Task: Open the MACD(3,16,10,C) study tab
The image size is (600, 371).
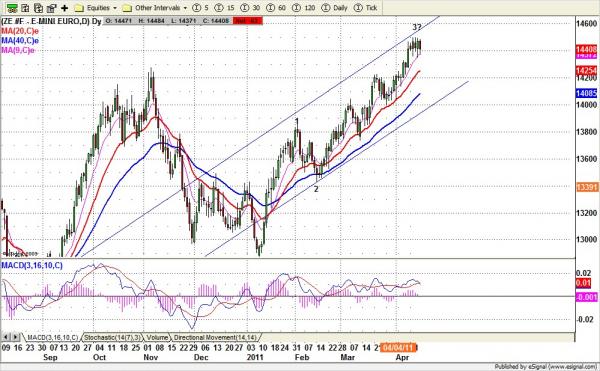Action: (x=52, y=337)
